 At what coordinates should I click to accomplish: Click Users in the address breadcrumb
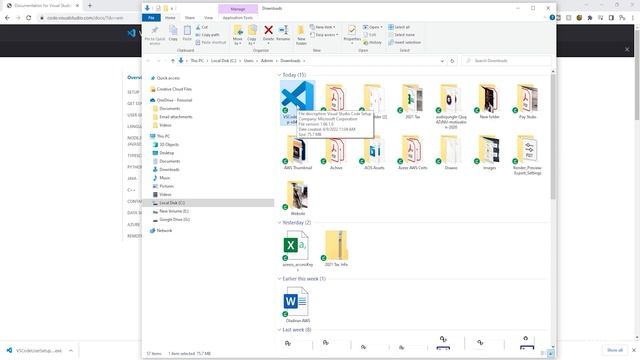coord(249,61)
